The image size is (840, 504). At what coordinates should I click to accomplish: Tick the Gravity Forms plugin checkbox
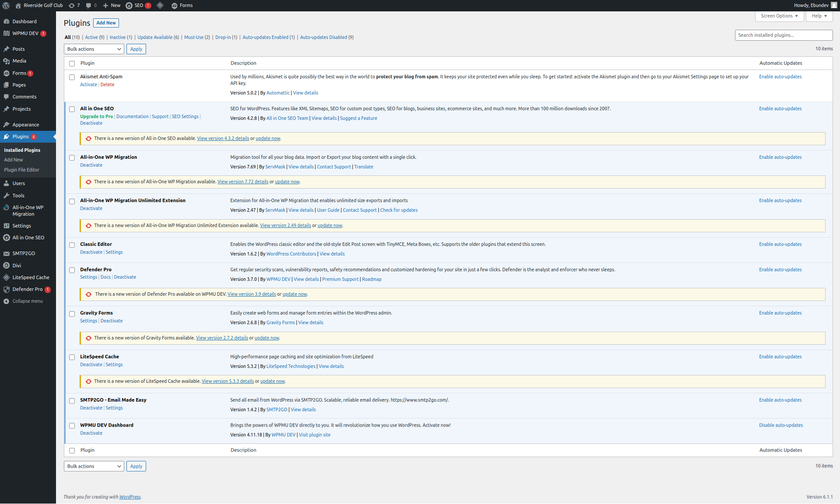point(72,314)
